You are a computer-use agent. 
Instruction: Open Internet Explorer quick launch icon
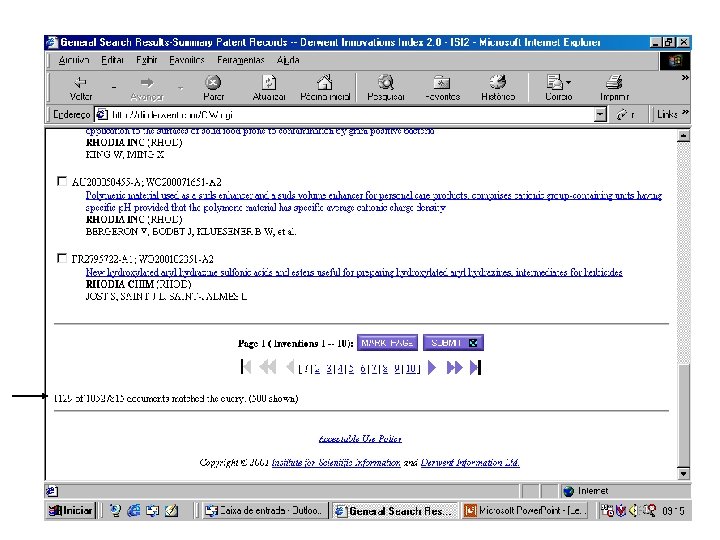coord(134,511)
